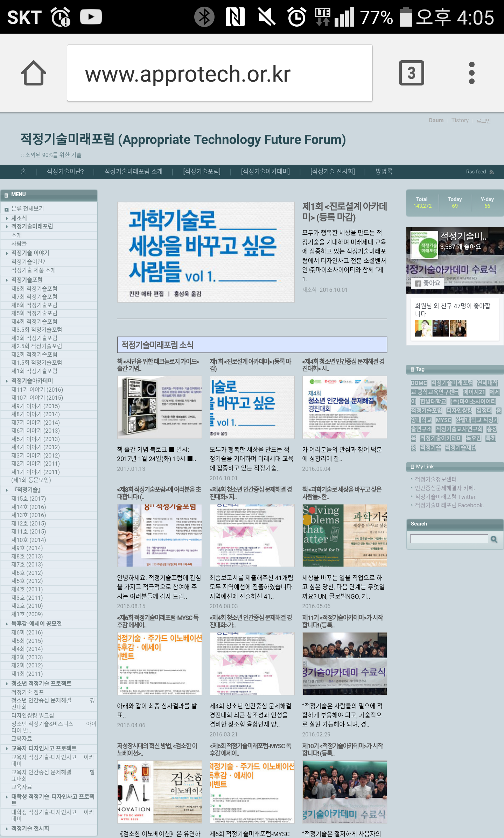Tap the YouTube notification icon in status bar
The width and height of the screenshot is (504, 838).
point(91,17)
